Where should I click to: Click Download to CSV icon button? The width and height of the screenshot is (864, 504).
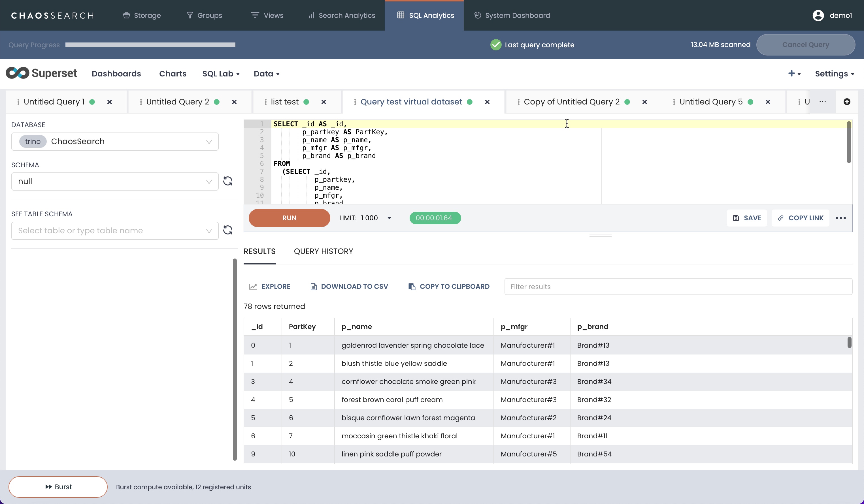[313, 287]
